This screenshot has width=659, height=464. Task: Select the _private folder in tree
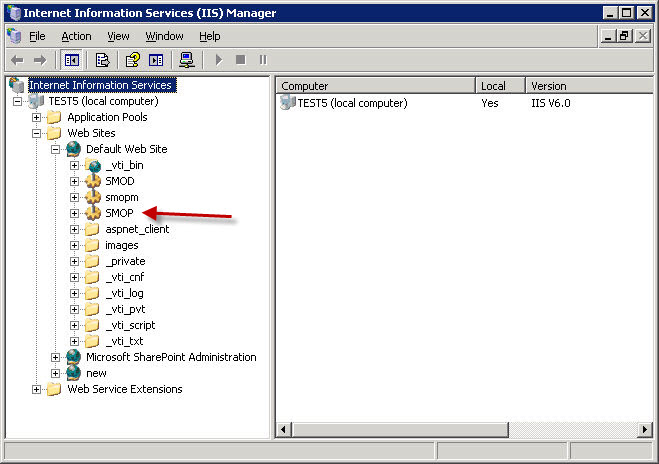point(125,261)
